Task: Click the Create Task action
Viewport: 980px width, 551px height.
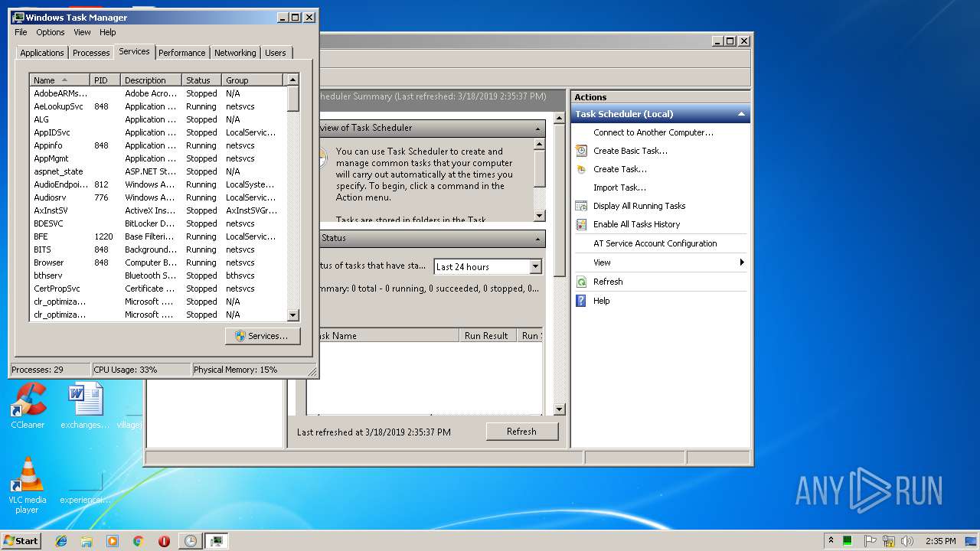Action: (x=619, y=169)
